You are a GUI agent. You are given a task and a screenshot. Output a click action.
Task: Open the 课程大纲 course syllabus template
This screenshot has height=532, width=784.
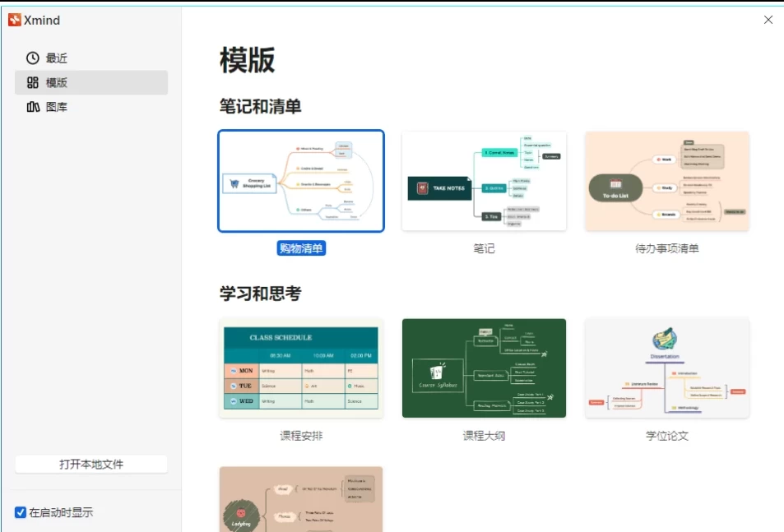tap(484, 368)
